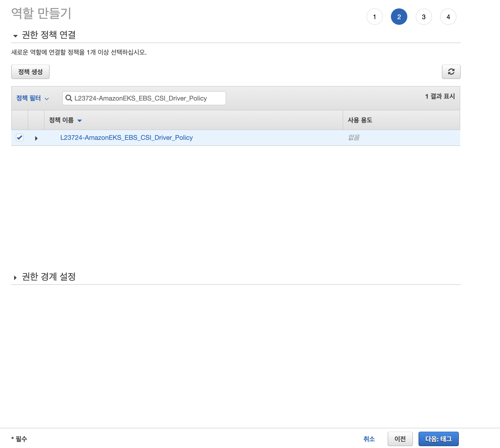This screenshot has width=500, height=448.
Task: Click the magnifier icon in policy search
Action: (69, 98)
